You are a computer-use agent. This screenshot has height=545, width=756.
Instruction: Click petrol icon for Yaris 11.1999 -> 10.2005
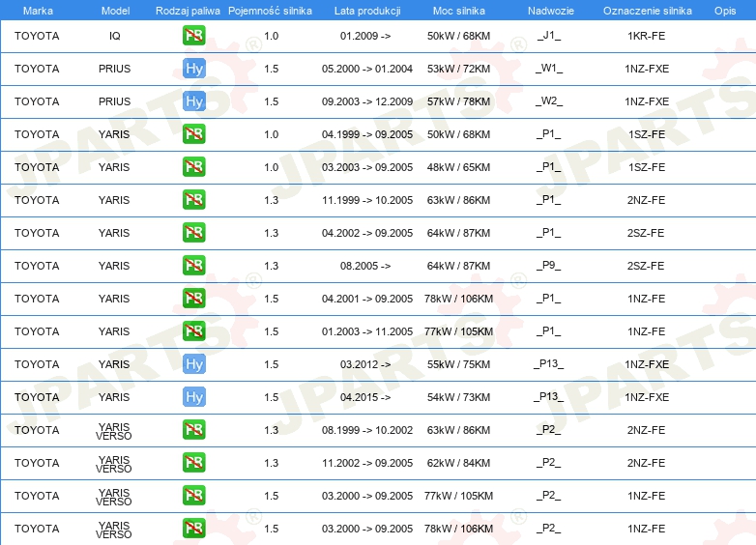click(x=193, y=199)
